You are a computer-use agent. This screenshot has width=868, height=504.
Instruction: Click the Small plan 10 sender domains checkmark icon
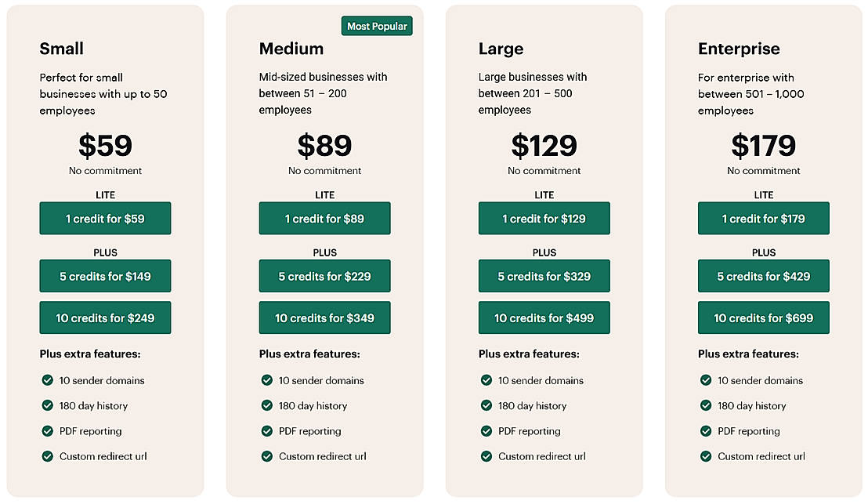click(x=48, y=380)
